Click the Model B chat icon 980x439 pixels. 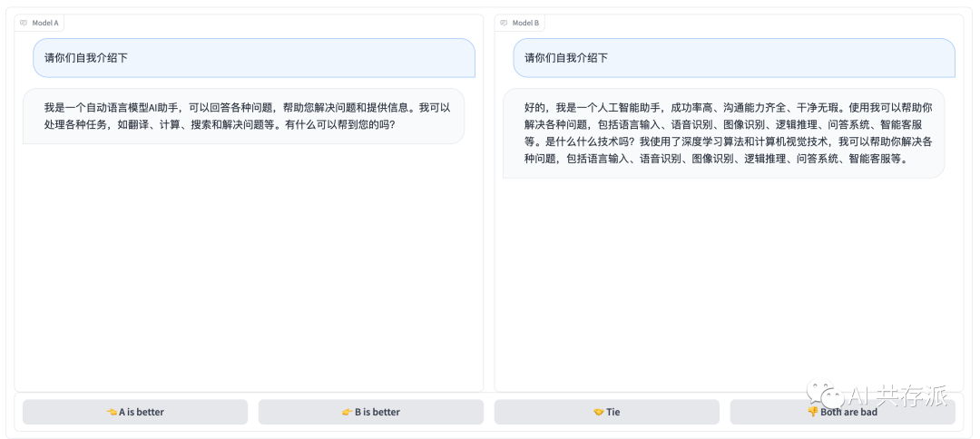(x=504, y=23)
